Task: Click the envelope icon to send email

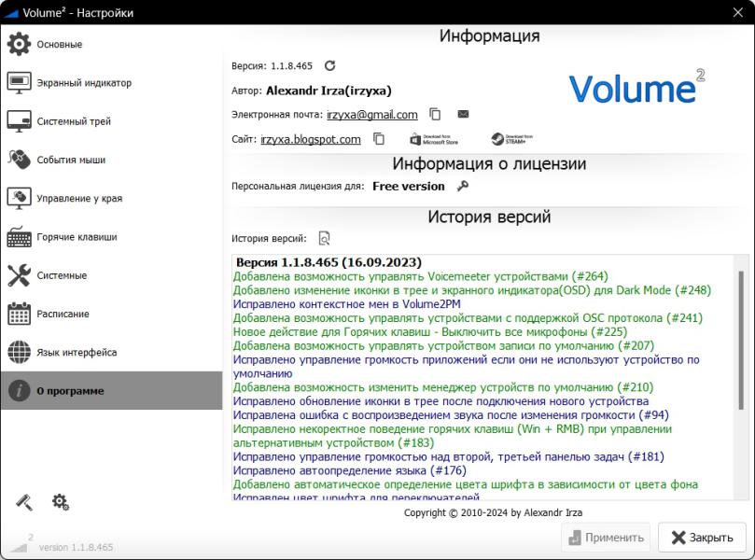Action: 463,114
